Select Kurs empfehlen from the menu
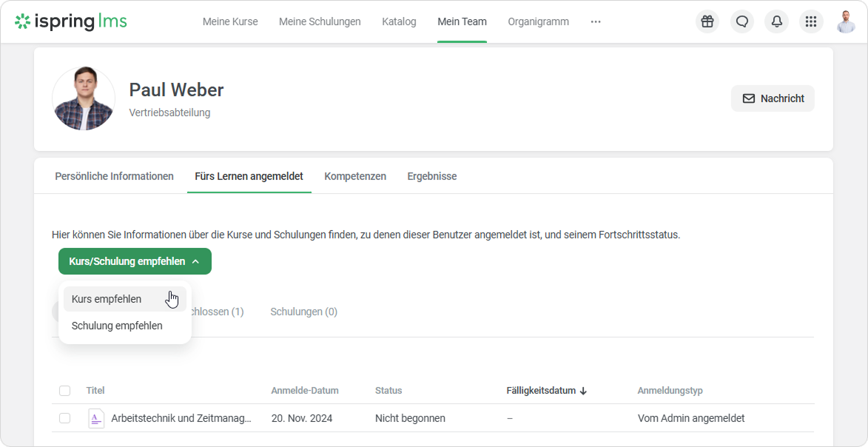 pos(107,299)
